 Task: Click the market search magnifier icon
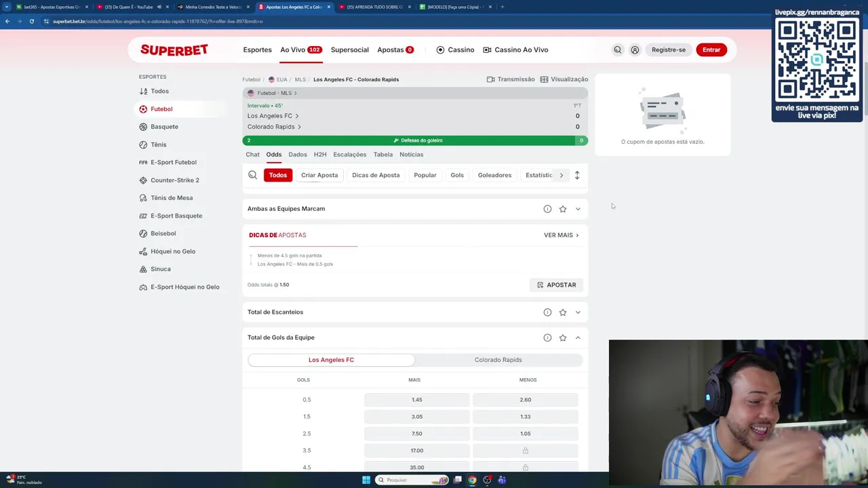coord(252,175)
